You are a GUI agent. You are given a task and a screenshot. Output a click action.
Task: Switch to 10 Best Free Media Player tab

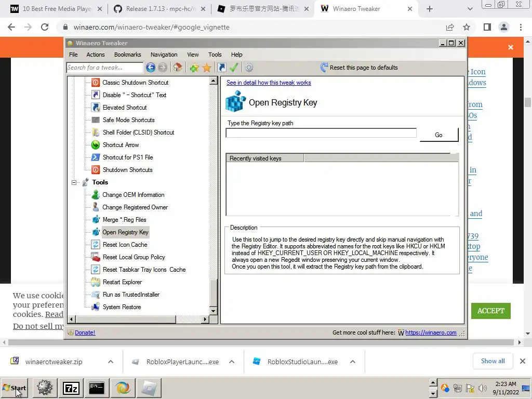click(56, 9)
